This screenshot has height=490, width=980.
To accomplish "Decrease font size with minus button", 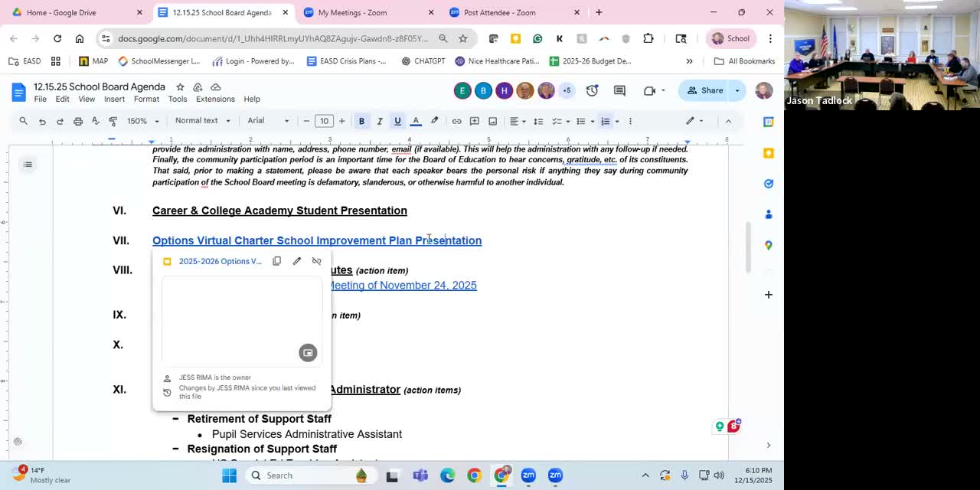I will [306, 121].
